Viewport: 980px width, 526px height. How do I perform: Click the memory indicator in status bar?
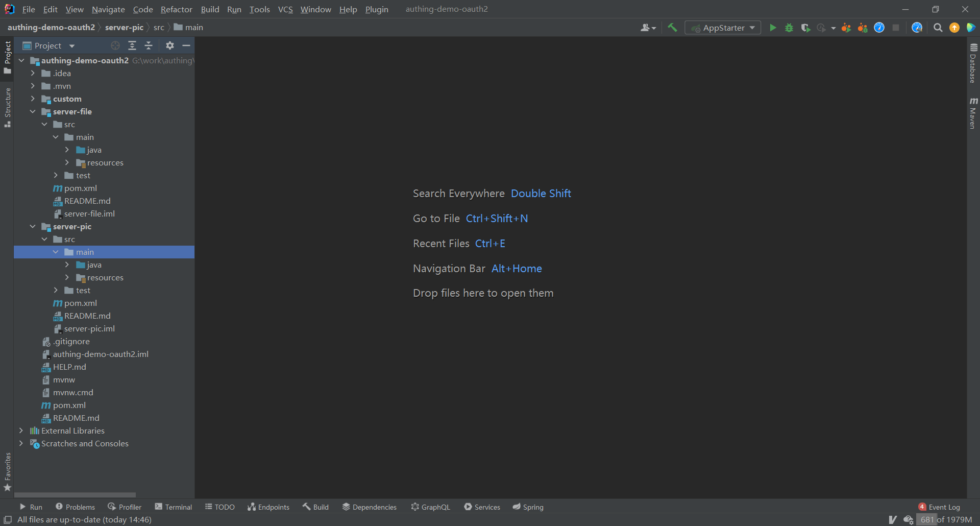(x=945, y=519)
